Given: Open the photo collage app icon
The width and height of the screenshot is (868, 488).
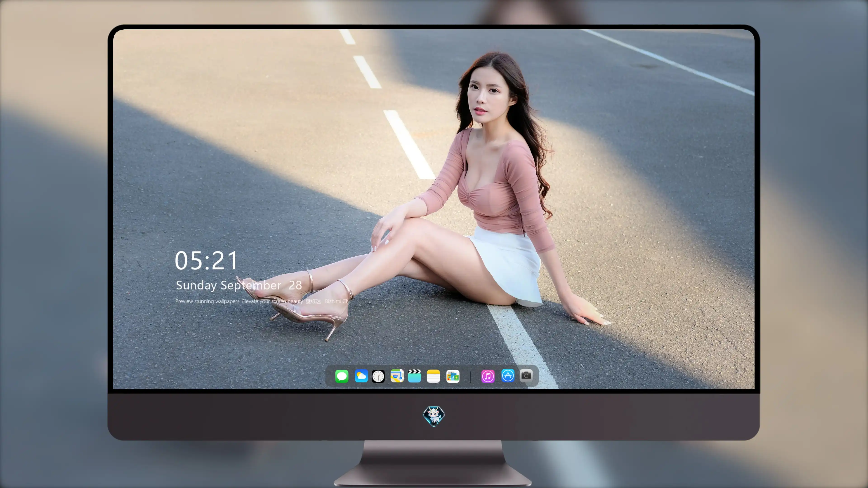Looking at the screenshot, I should [453, 376].
